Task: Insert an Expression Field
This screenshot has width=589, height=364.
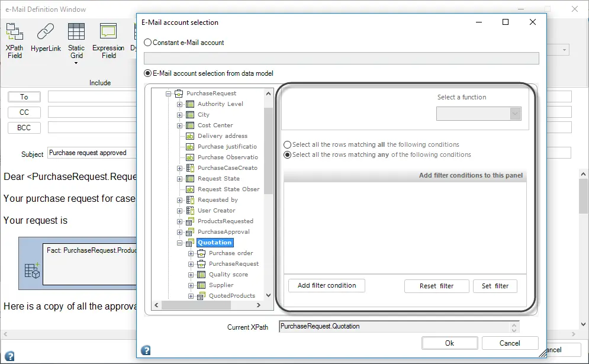Action: click(x=108, y=41)
